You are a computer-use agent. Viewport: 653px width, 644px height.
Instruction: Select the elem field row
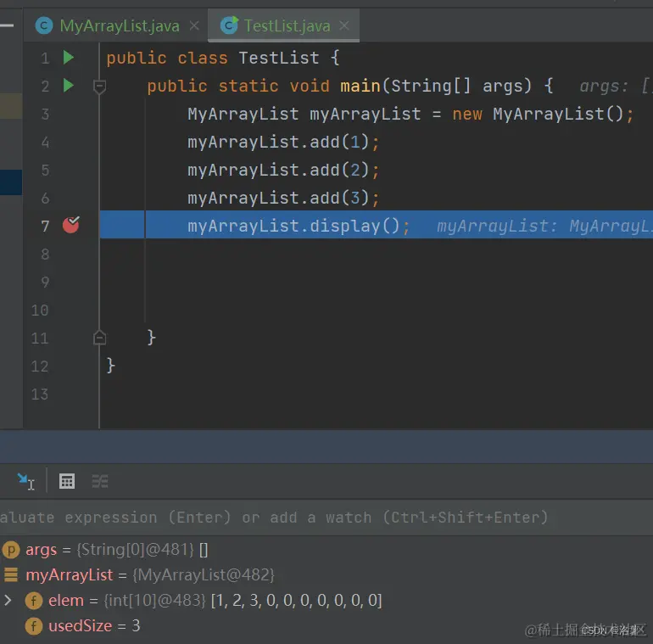point(326,600)
